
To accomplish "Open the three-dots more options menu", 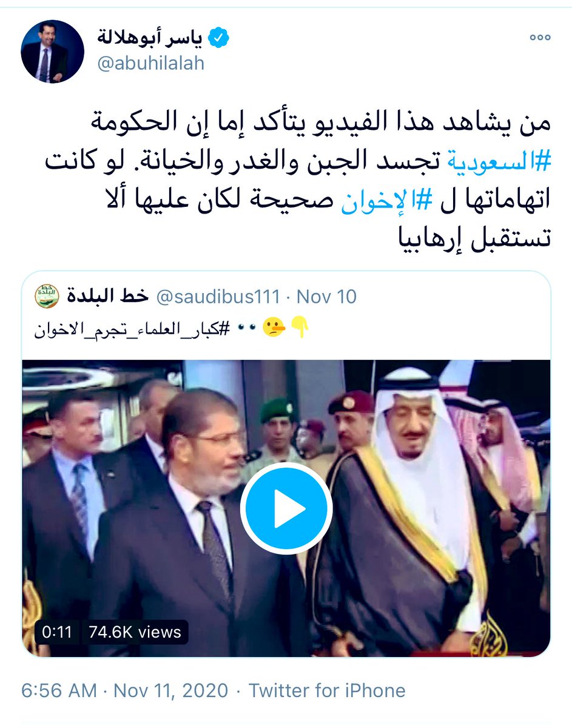I will point(539,38).
